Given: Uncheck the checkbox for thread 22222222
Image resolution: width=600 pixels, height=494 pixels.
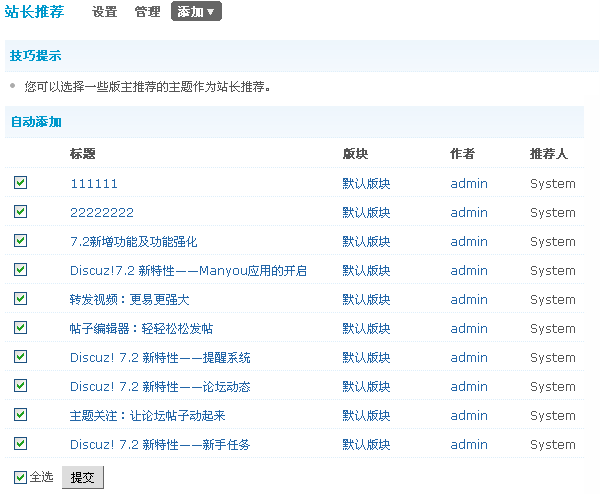Looking at the screenshot, I should [21, 212].
